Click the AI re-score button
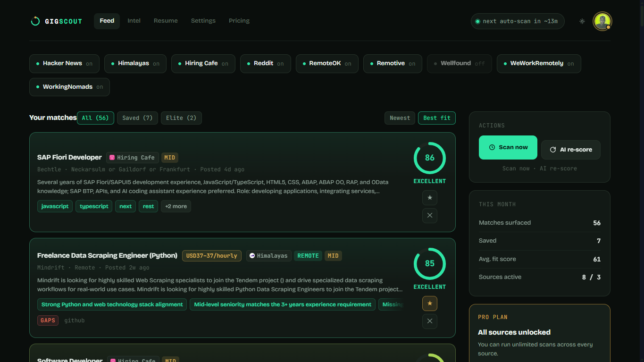The image size is (644, 362). click(571, 150)
